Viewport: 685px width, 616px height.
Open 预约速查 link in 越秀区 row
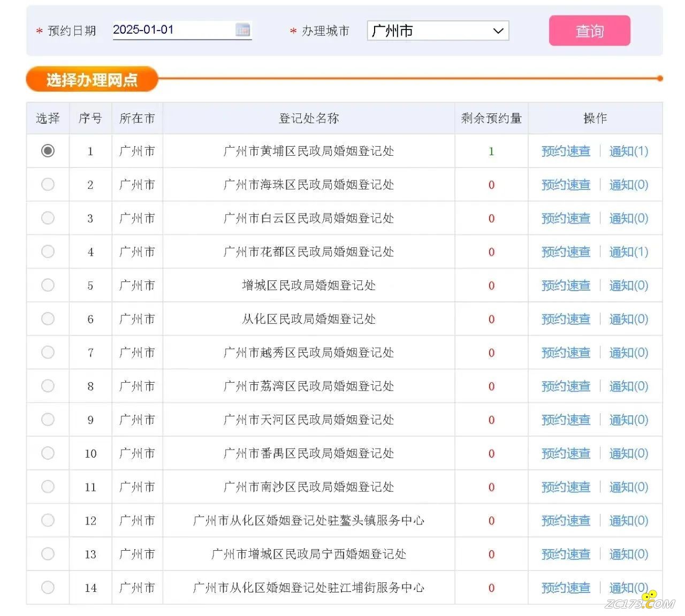pyautogui.click(x=566, y=353)
